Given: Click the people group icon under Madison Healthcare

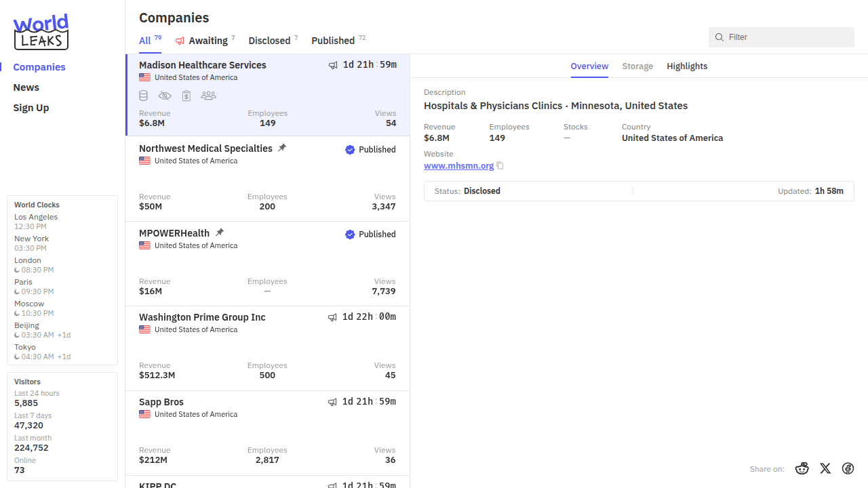Looking at the screenshot, I should click(x=209, y=96).
